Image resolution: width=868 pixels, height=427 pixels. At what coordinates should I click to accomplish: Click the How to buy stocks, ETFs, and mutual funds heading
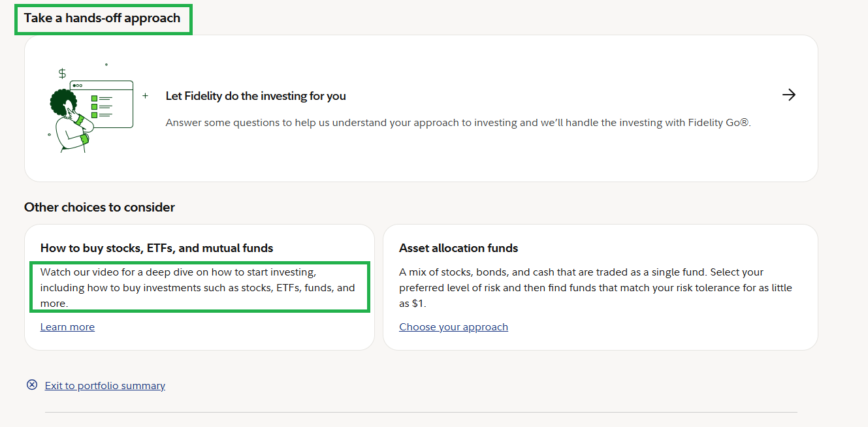(157, 248)
